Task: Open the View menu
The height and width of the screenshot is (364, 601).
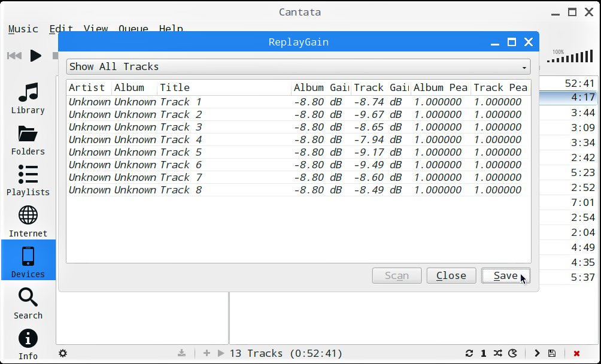Action: pyautogui.click(x=95, y=29)
